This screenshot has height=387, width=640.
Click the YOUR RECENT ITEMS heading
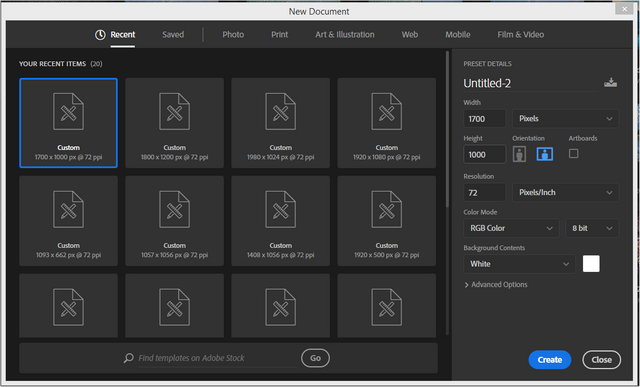pos(52,64)
